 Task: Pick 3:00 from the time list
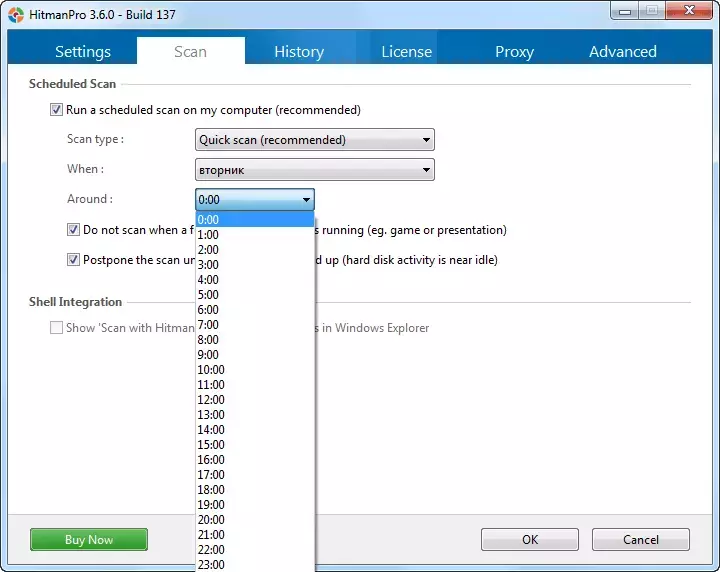coord(255,264)
